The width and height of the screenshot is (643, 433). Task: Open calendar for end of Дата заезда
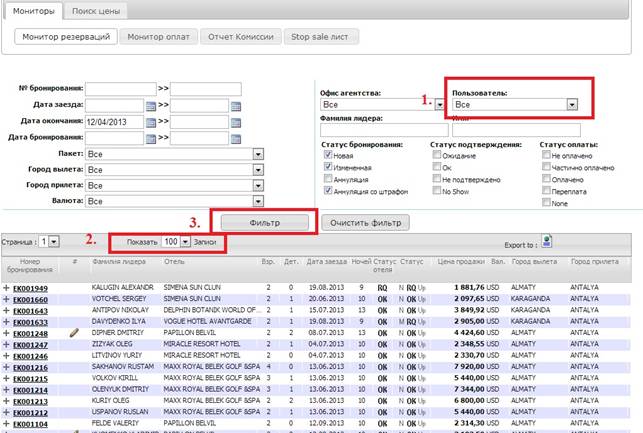236,107
